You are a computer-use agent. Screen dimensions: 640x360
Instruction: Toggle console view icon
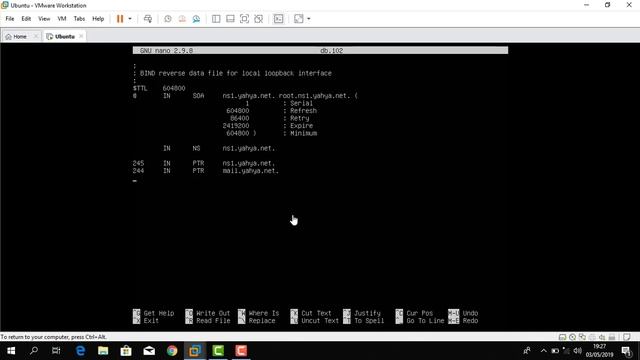(278, 19)
